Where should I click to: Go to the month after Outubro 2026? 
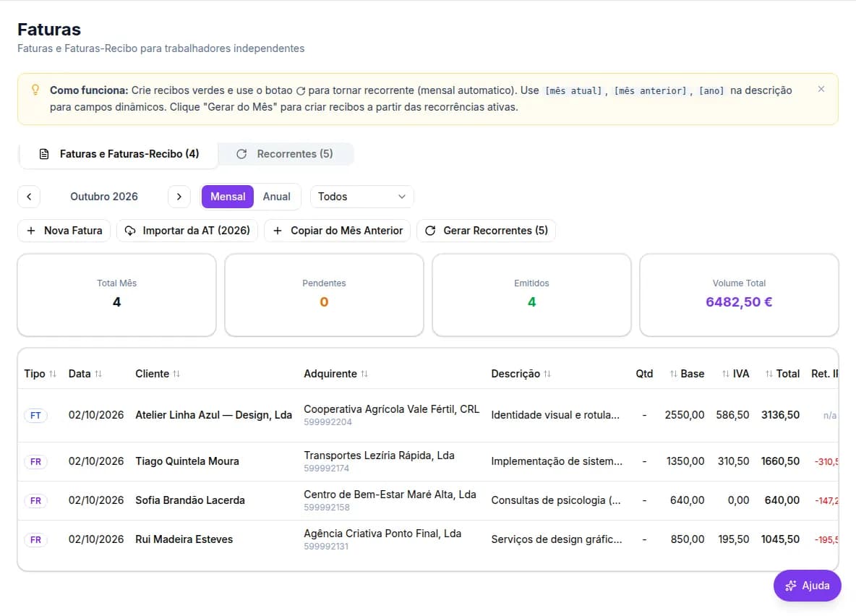tap(179, 197)
